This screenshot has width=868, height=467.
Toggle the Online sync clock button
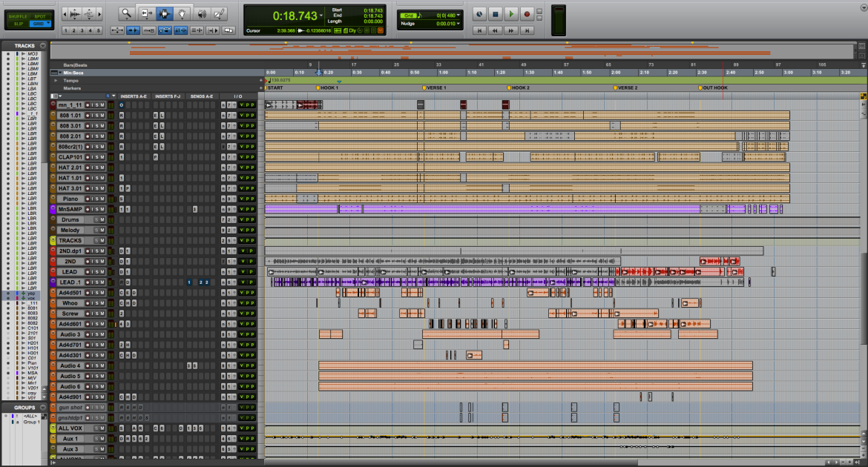click(479, 14)
